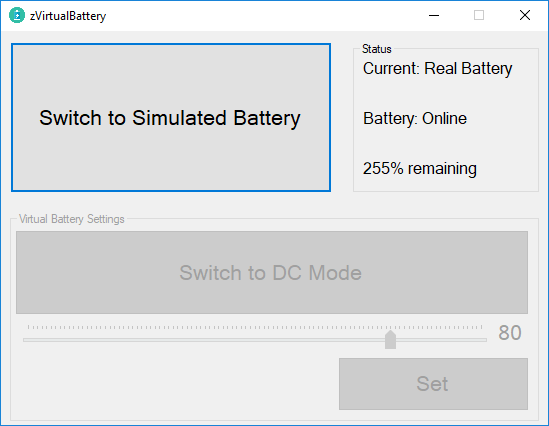Screen dimensions: 549x426
Task: Click the Switch to DC Mode button
Action: click(x=272, y=272)
